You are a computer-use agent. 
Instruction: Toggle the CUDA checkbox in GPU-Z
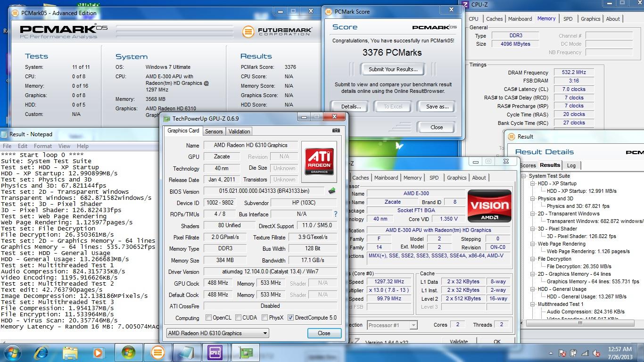coord(238,318)
